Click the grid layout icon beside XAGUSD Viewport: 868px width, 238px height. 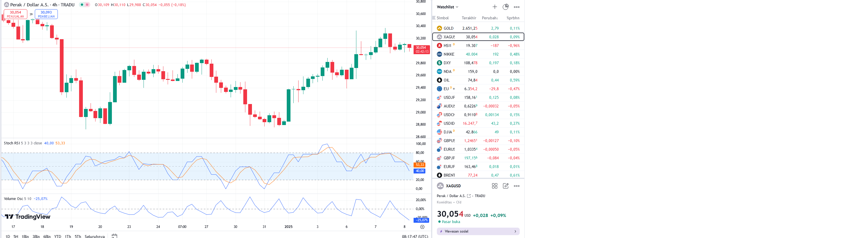coord(494,186)
